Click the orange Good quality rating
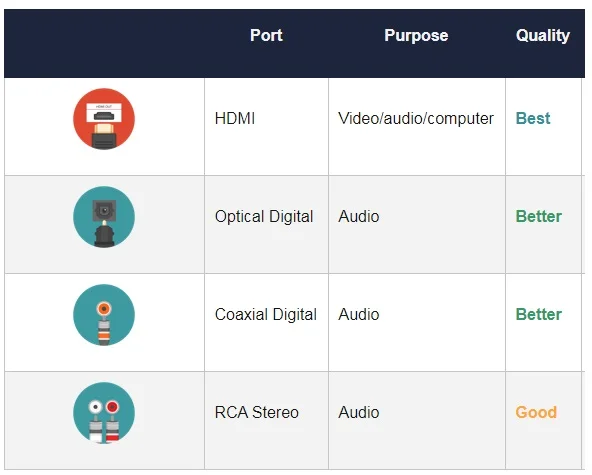592x475 pixels. (x=536, y=412)
